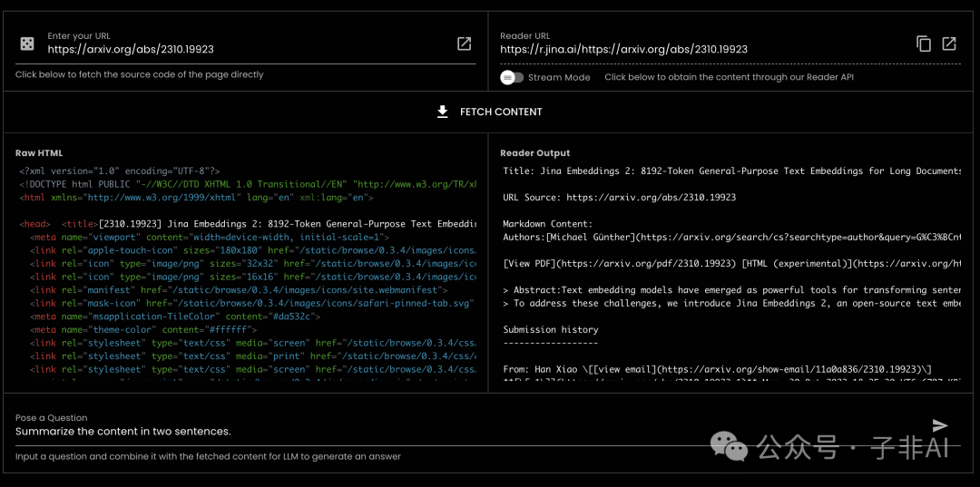Open the entered URL in new tab

[464, 44]
